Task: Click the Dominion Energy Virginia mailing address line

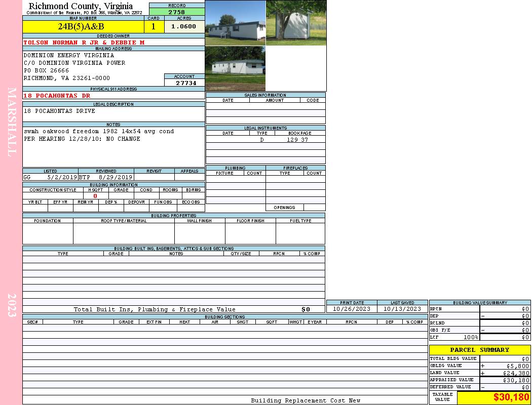Action: tap(69, 55)
